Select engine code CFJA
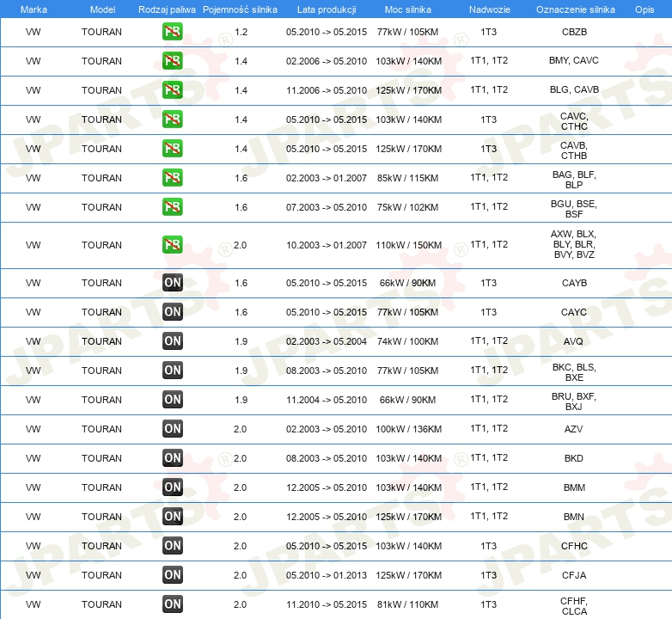Viewport: 672px width, 619px height. pos(574,575)
